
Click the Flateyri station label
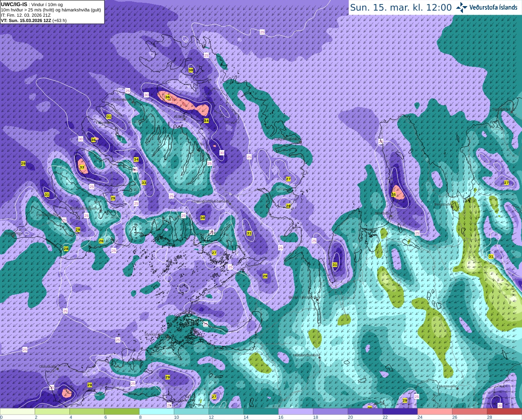point(102,122)
